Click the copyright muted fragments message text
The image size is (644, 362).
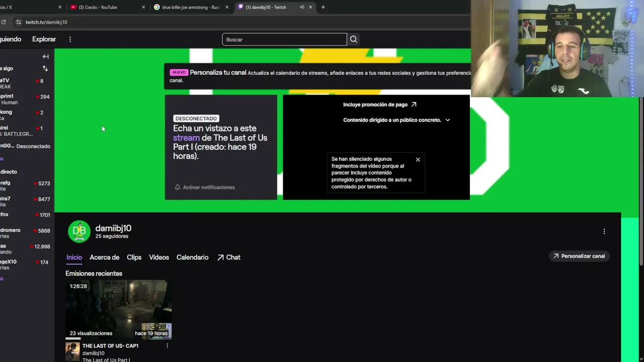[x=371, y=173]
